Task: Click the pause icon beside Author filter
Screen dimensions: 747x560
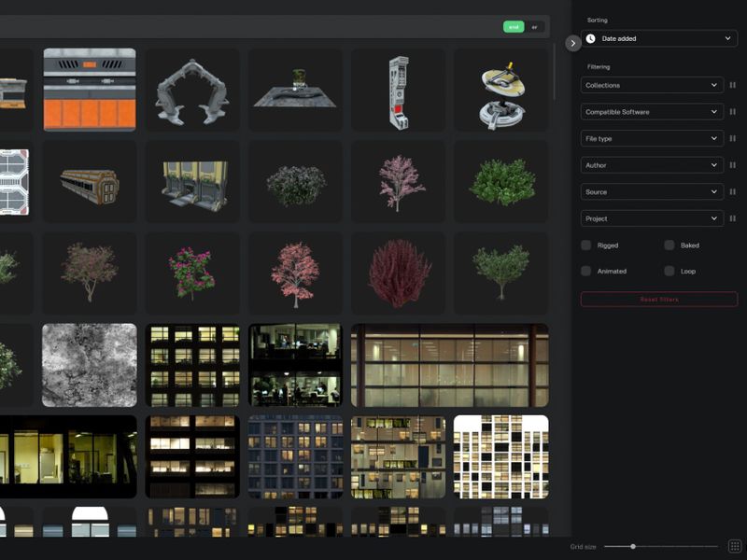Action: click(x=733, y=165)
